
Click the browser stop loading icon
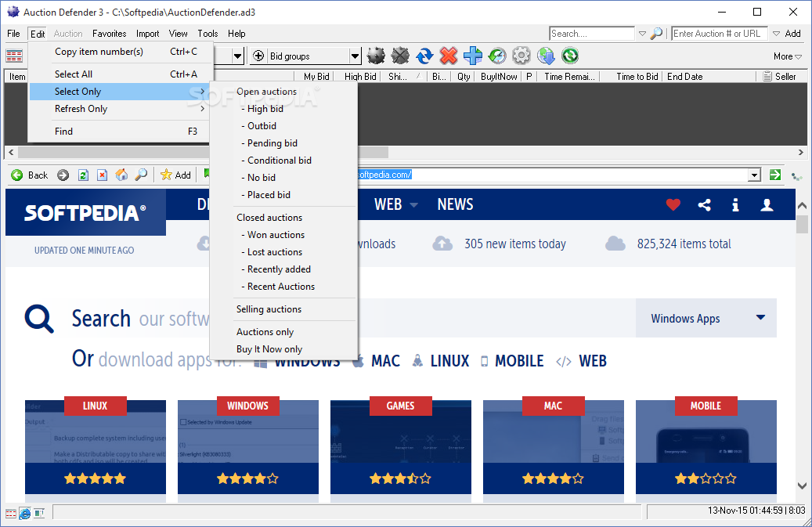103,175
